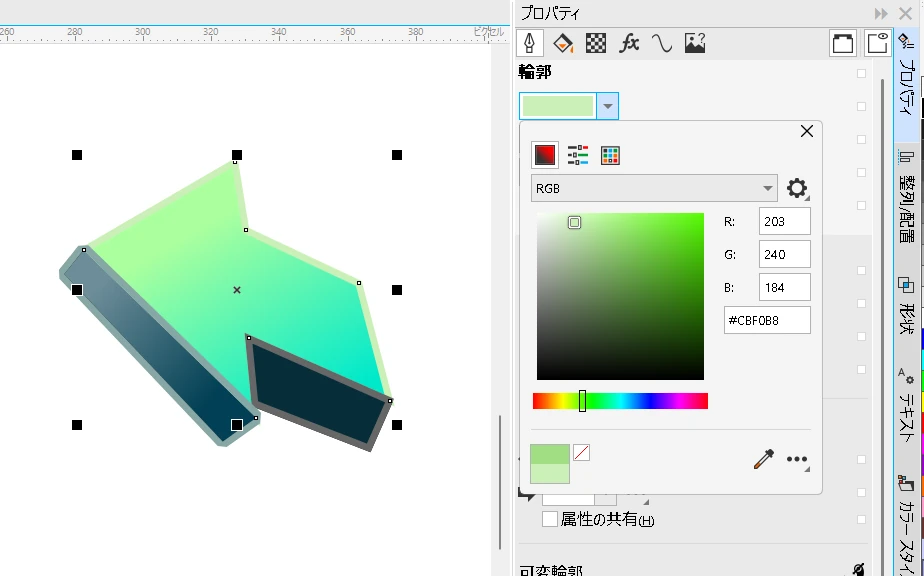924x576 pixels.
Task: Select the outline pen tab in Properties
Action: (x=529, y=42)
